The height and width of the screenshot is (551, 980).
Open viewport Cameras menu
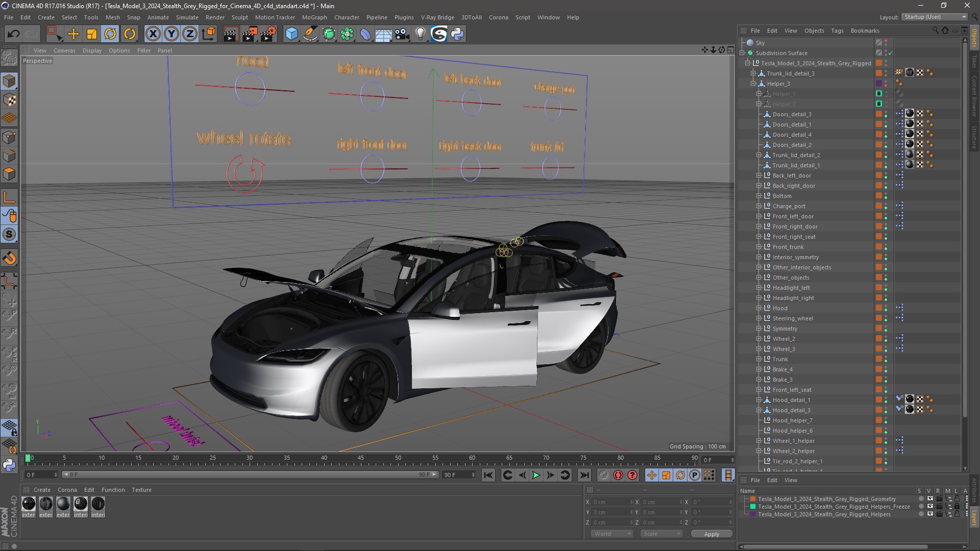pyautogui.click(x=64, y=51)
